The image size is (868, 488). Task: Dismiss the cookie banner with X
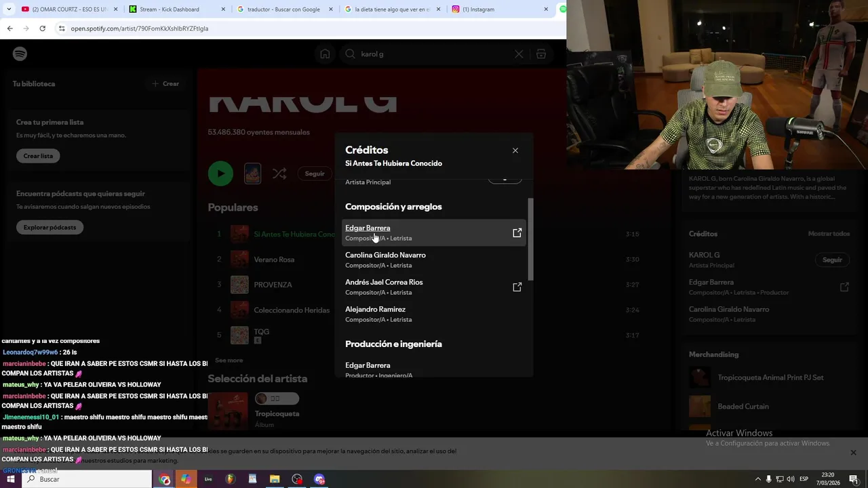[x=853, y=453]
